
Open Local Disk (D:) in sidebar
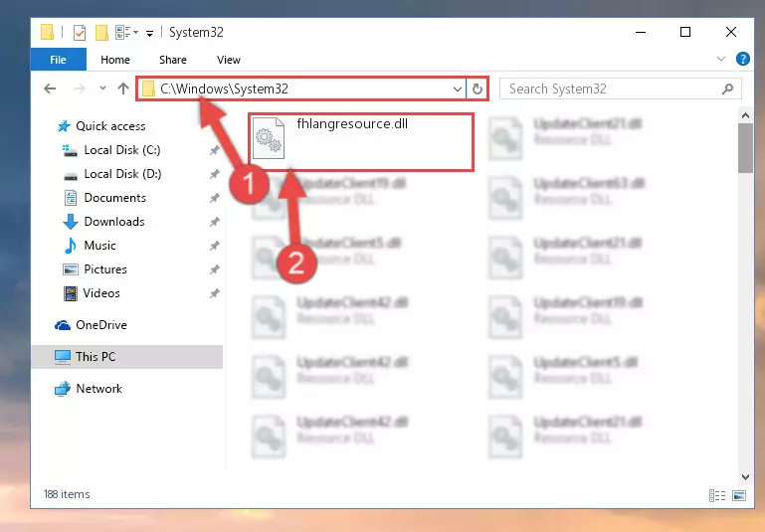point(111,174)
